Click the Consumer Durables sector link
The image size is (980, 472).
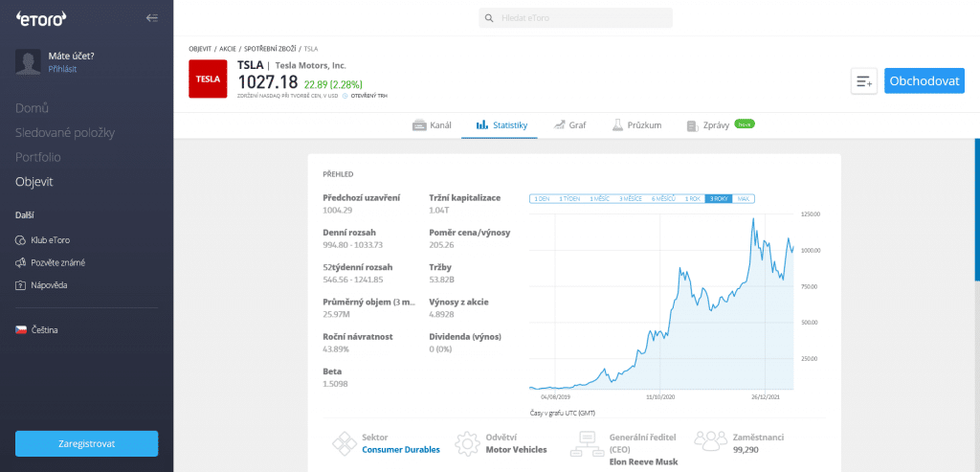point(401,449)
